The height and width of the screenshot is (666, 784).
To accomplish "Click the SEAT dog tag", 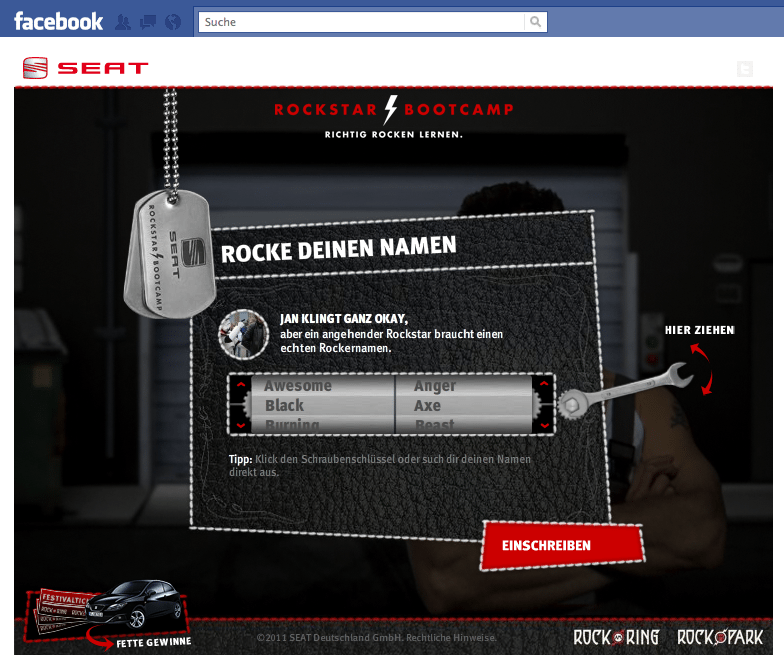I will 170,254.
